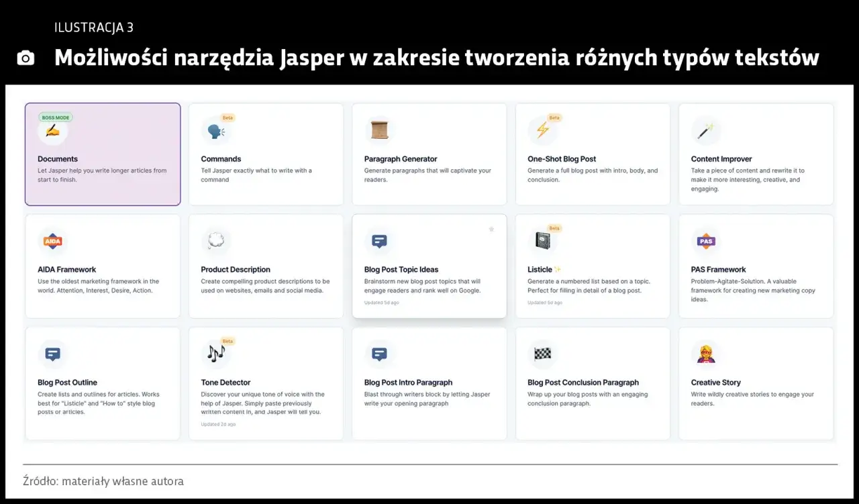Choose the Blog Post Outline title
The image size is (859, 504).
(x=67, y=383)
